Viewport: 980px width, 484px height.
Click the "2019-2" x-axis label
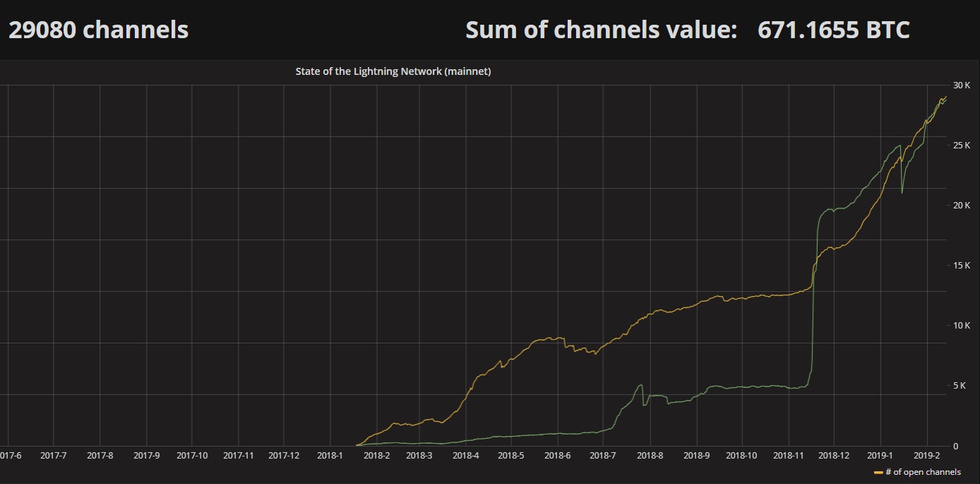click(x=928, y=456)
